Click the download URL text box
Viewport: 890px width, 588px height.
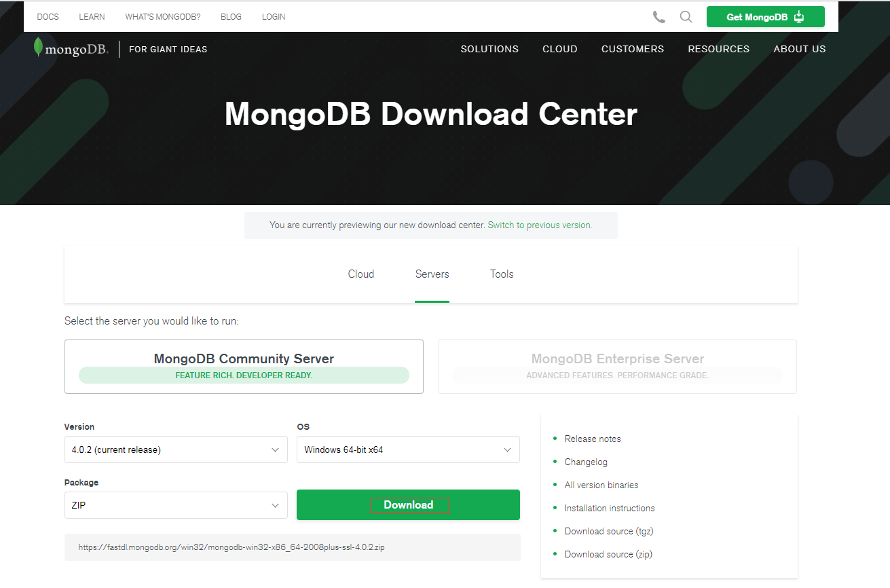[293, 547]
